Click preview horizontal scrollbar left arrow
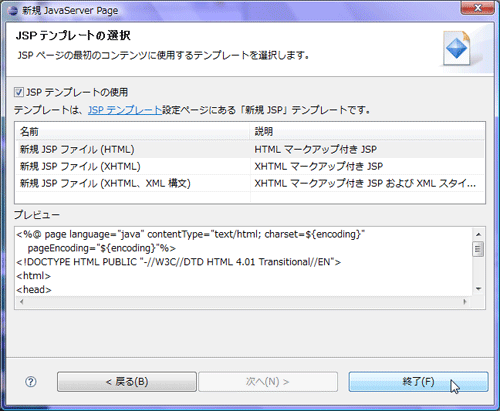This screenshot has height=411, width=500. pos(22,302)
